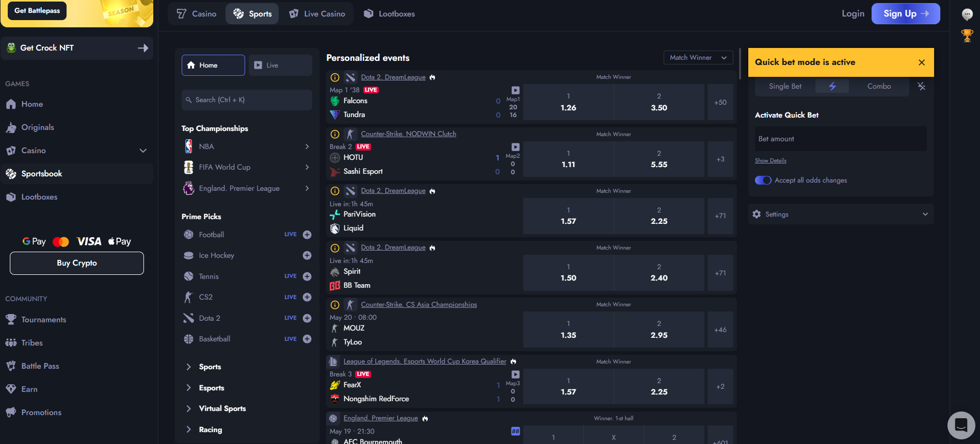Screen dimensions: 980x444
Task: Click the BB bet builder icon for Bournemouth match
Action: [515, 431]
